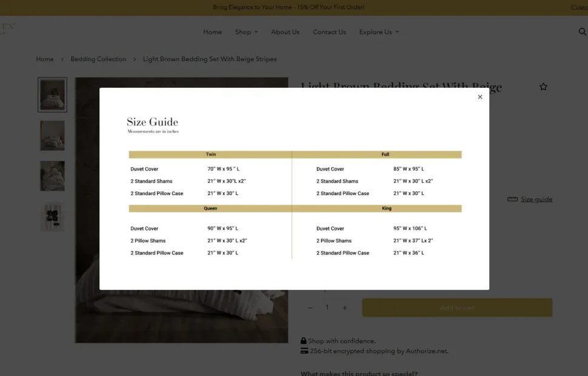Viewport: 588px width, 376px height.
Task: Open the Size guide link
Action: pyautogui.click(x=536, y=199)
